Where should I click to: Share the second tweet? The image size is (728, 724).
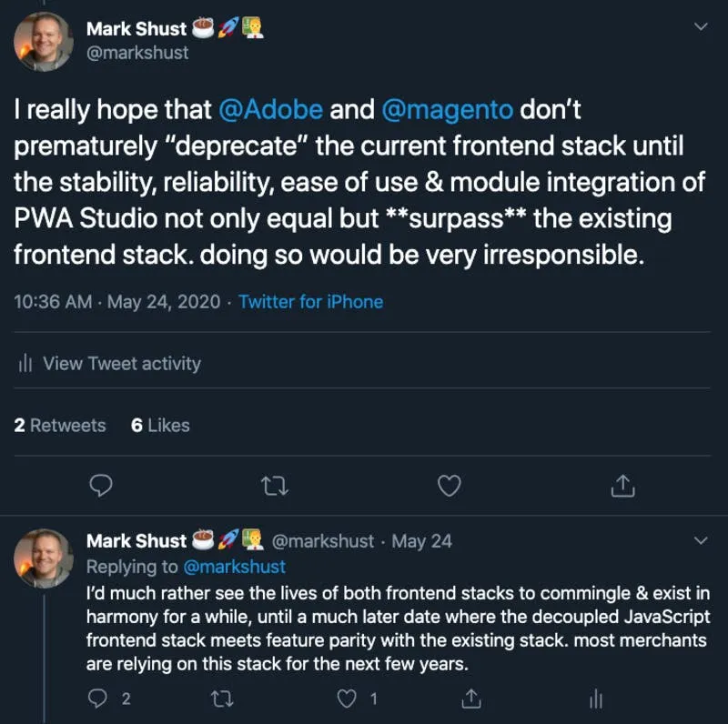click(471, 699)
